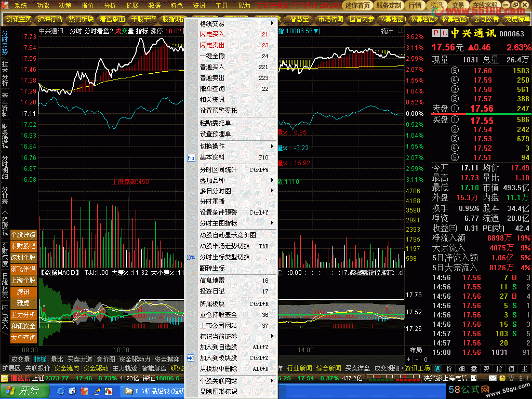Open the 分析 menu in the menu bar
The width and height of the screenshot is (532, 399).
pos(110,5)
